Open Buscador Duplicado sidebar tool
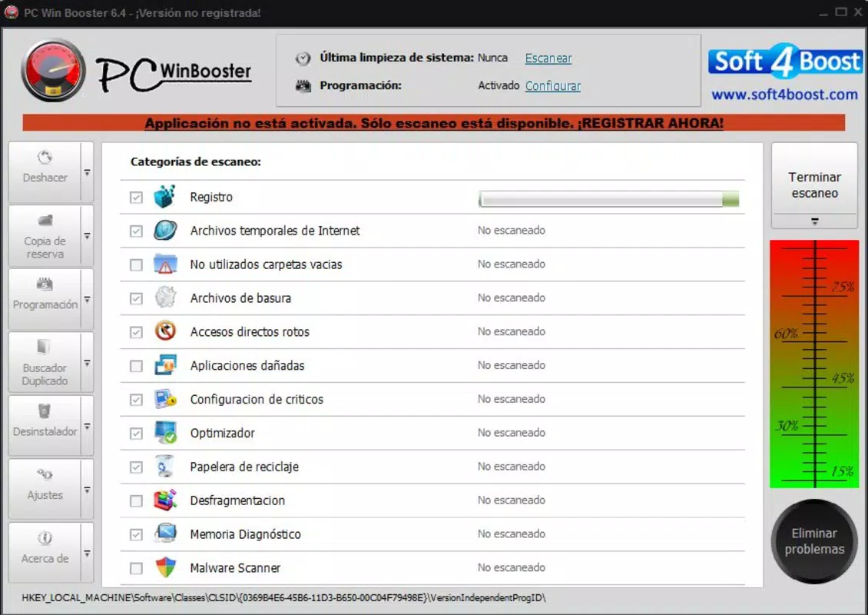Image resolution: width=868 pixels, height=615 pixels. pos(45,362)
